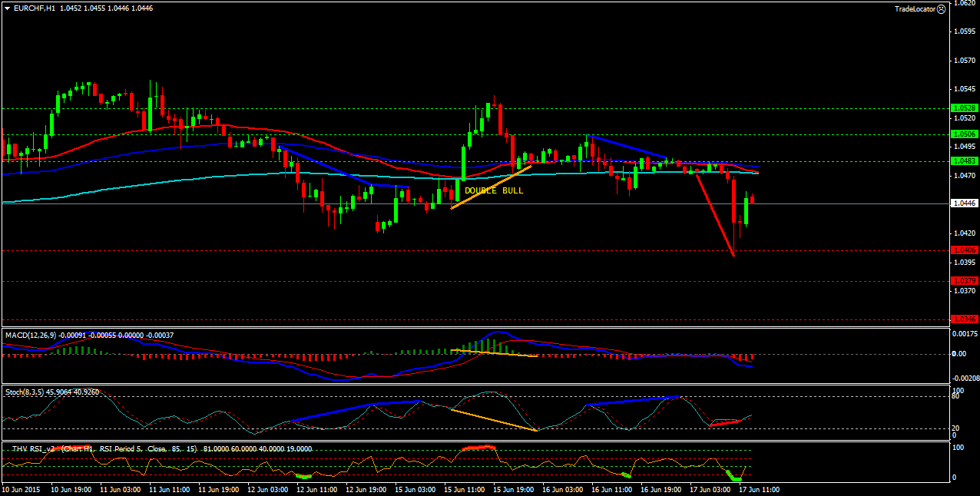Open the chart dropdown arrow beside EURCHF,H1
Viewport: 980px width, 496px height.
click(x=8, y=8)
